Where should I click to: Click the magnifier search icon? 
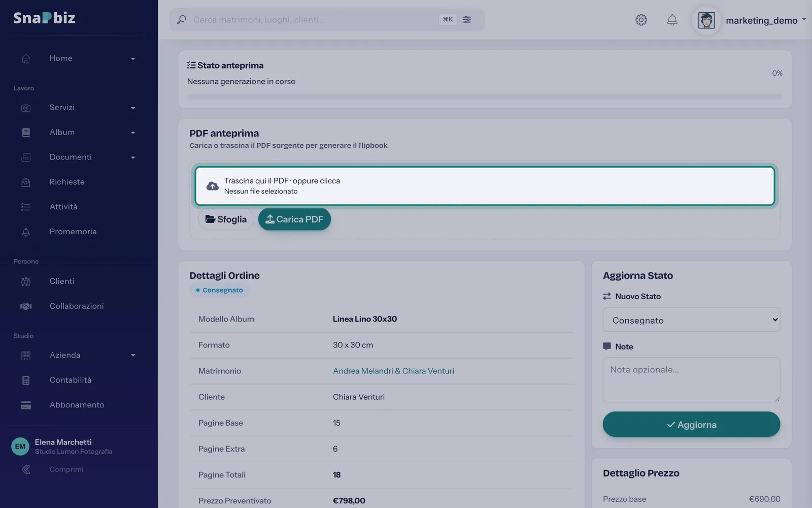tap(181, 20)
